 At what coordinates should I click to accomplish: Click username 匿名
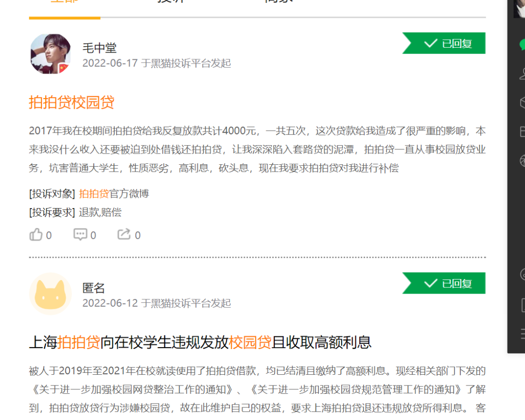coord(94,288)
